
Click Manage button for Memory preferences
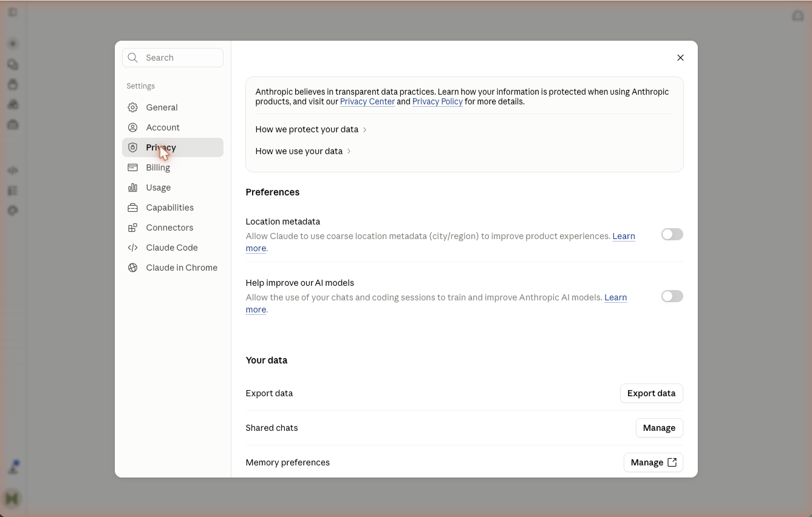tap(653, 462)
